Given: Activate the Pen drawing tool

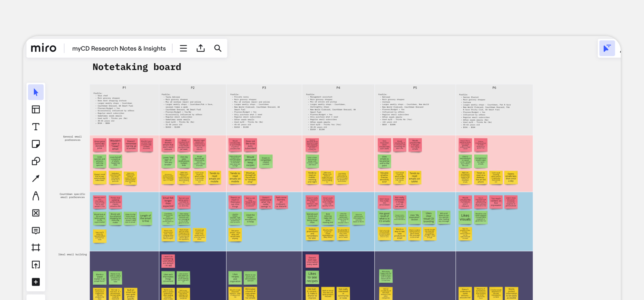Looking at the screenshot, I should pos(36,196).
